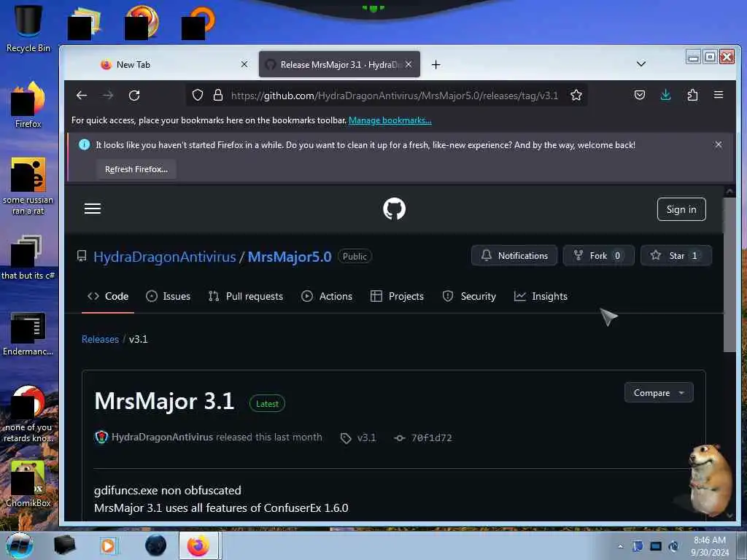Screen dimensions: 747x560
Task: Click the Refresh Firefox button
Action: tap(136, 169)
